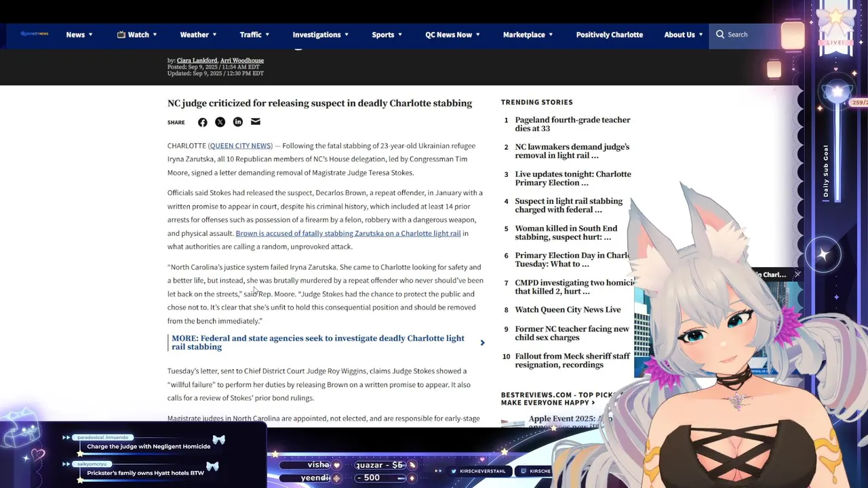Click chat message about Hyatt hotels
The height and width of the screenshot is (488, 868).
[145, 473]
